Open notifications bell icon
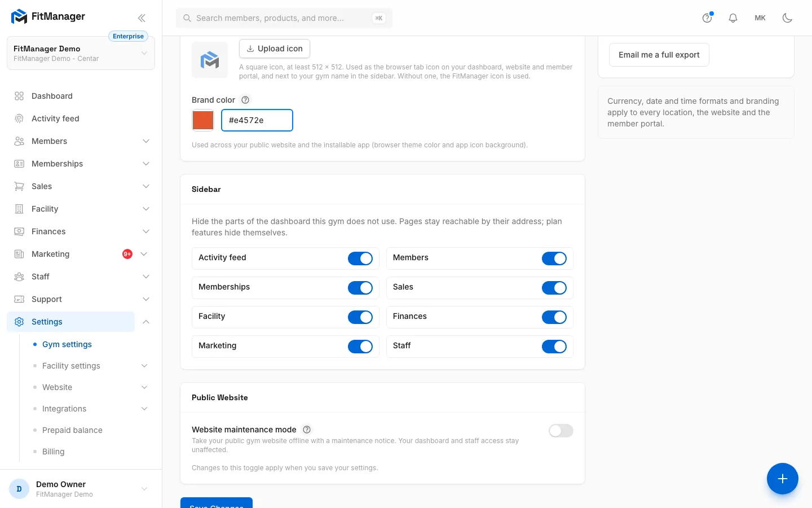This screenshot has width=812, height=508. [733, 18]
